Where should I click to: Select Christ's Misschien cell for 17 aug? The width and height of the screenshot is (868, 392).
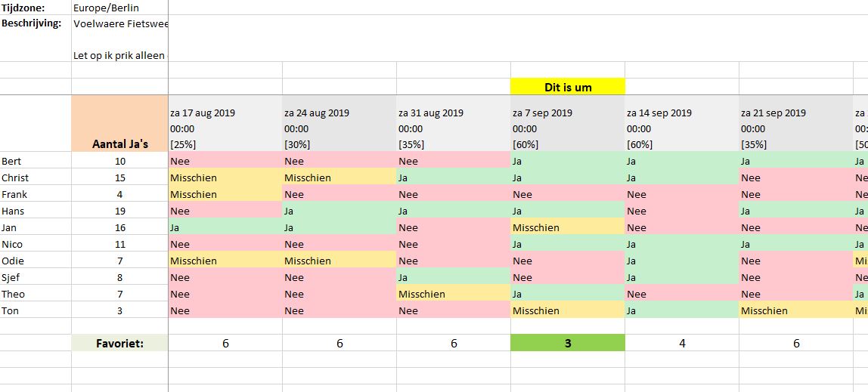click(x=225, y=177)
